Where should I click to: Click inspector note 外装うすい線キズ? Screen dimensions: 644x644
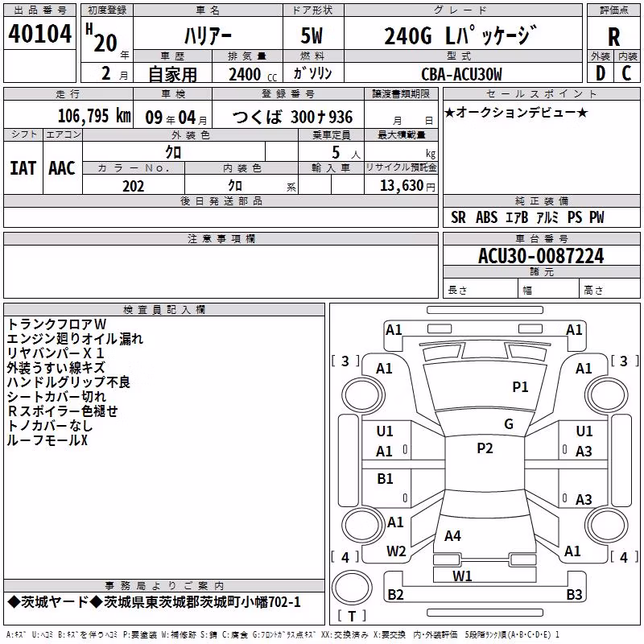(56, 368)
